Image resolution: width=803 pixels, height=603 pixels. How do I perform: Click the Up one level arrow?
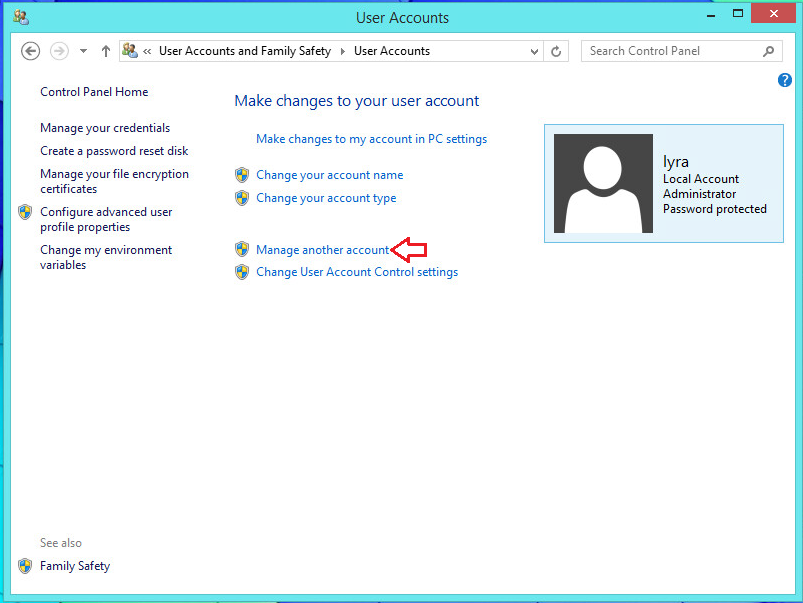click(x=106, y=51)
